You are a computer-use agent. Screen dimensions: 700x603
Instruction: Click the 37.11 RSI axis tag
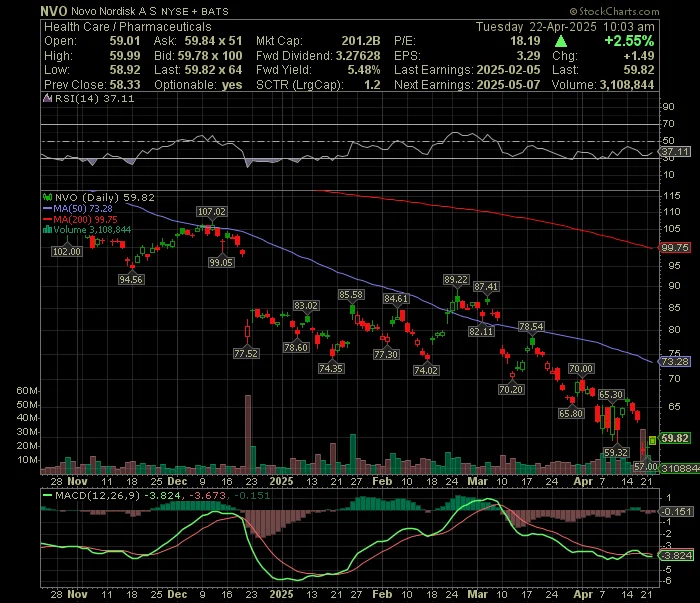[675, 152]
